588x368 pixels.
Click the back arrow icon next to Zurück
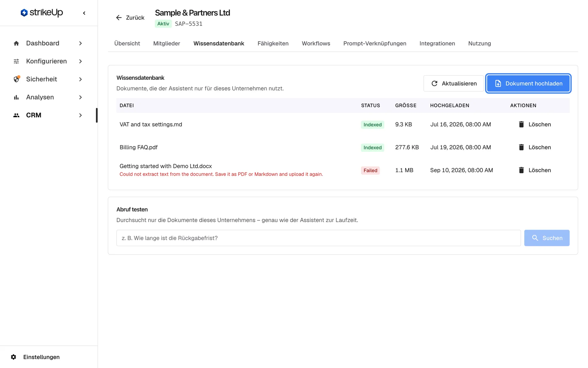tap(119, 18)
